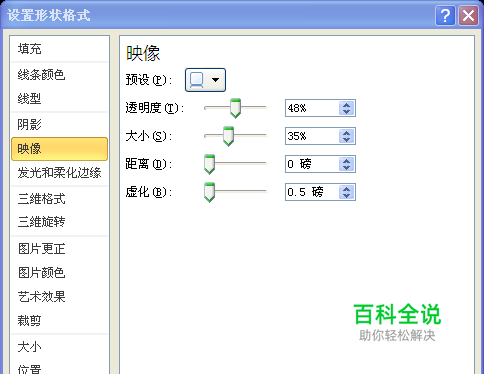This screenshot has width=484, height=374.
Task: Click the 0.5 磅 blur input field
Action: (x=312, y=192)
